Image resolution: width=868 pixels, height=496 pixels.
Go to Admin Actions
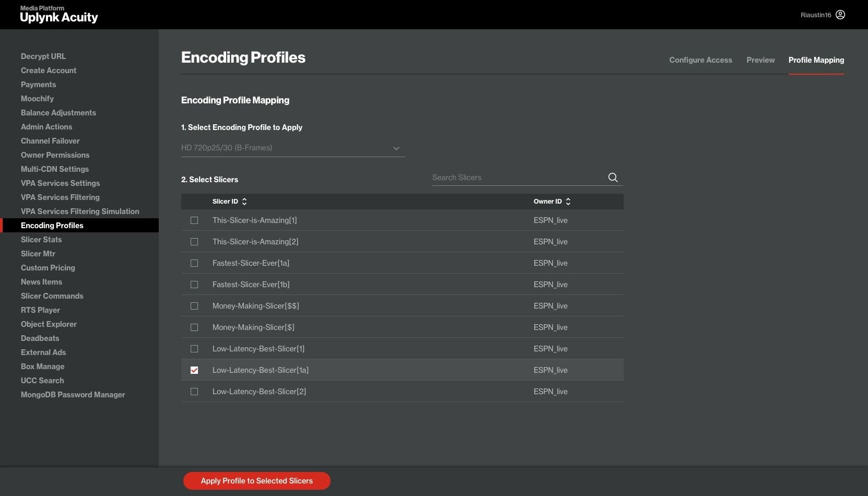click(46, 127)
